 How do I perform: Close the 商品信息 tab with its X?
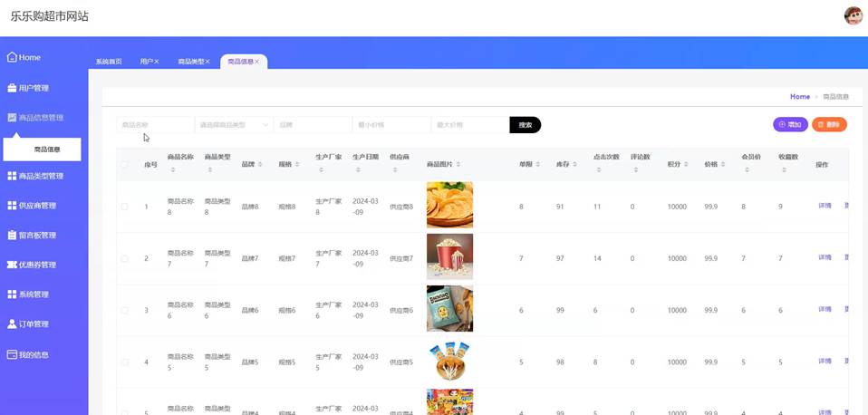coord(256,62)
